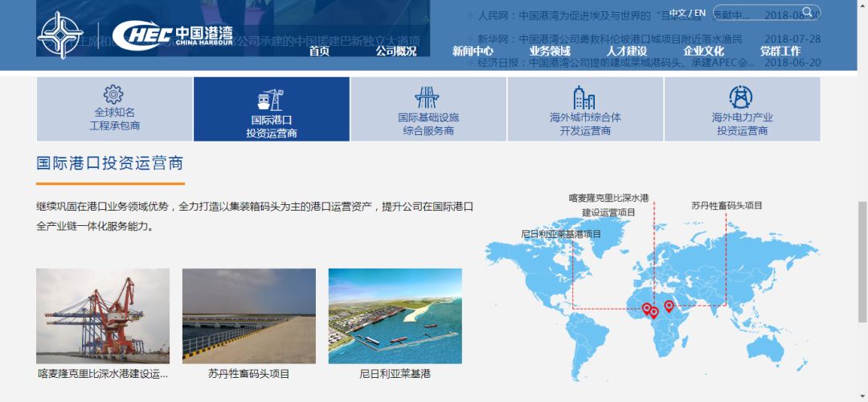
Task: Expand the 新闻中心 navigation menu
Action: click(473, 51)
